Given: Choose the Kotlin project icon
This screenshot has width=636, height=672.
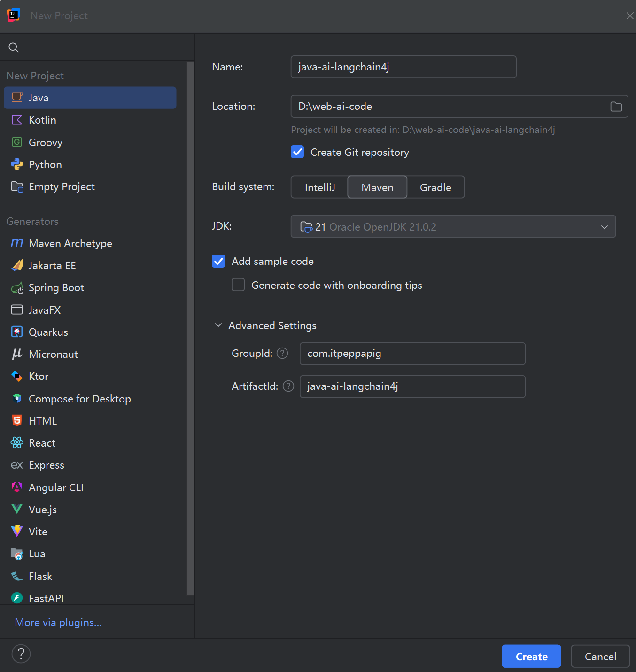Looking at the screenshot, I should pos(17,120).
